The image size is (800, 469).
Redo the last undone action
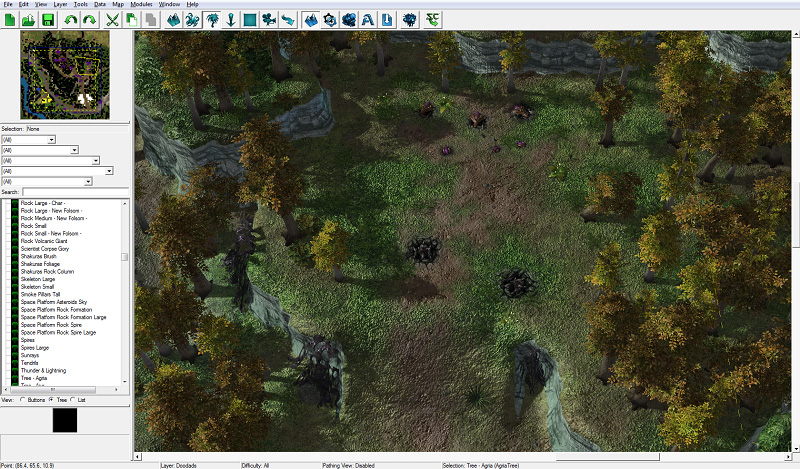click(x=89, y=20)
